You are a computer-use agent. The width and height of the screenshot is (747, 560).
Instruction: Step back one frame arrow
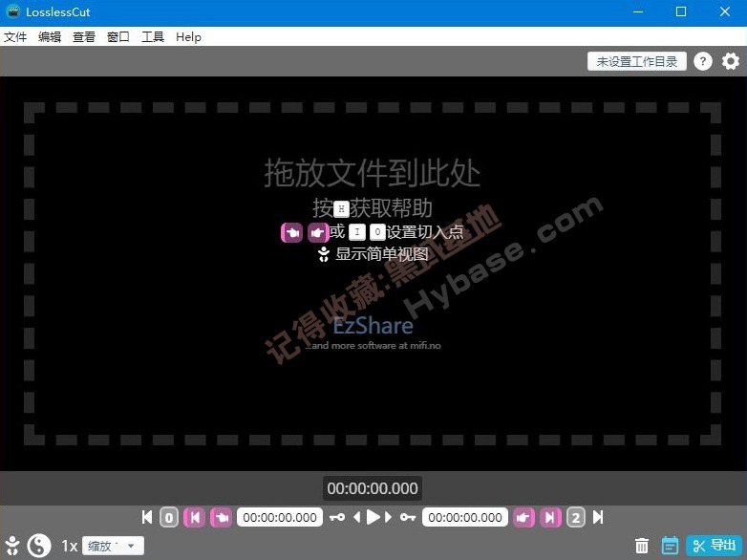pyautogui.click(x=357, y=517)
